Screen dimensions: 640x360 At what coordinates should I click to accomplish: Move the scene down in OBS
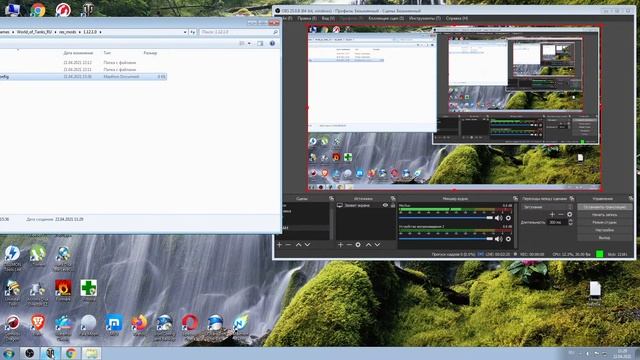pyautogui.click(x=307, y=244)
